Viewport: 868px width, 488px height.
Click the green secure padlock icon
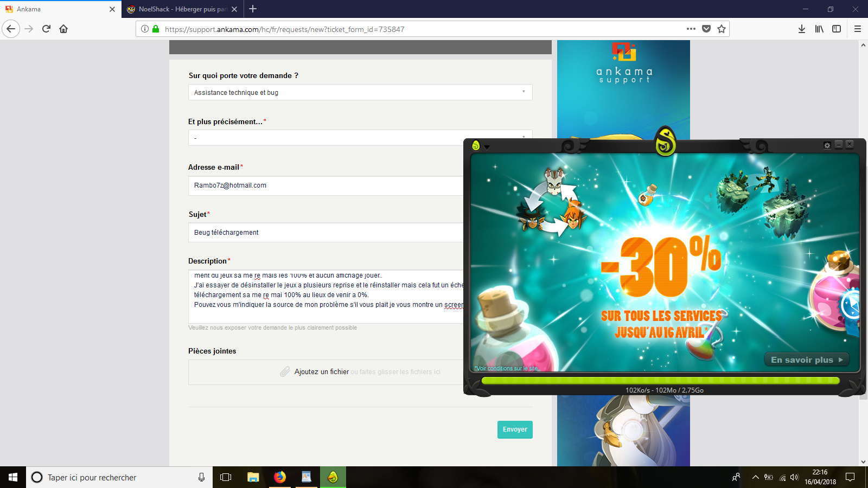[x=156, y=29]
